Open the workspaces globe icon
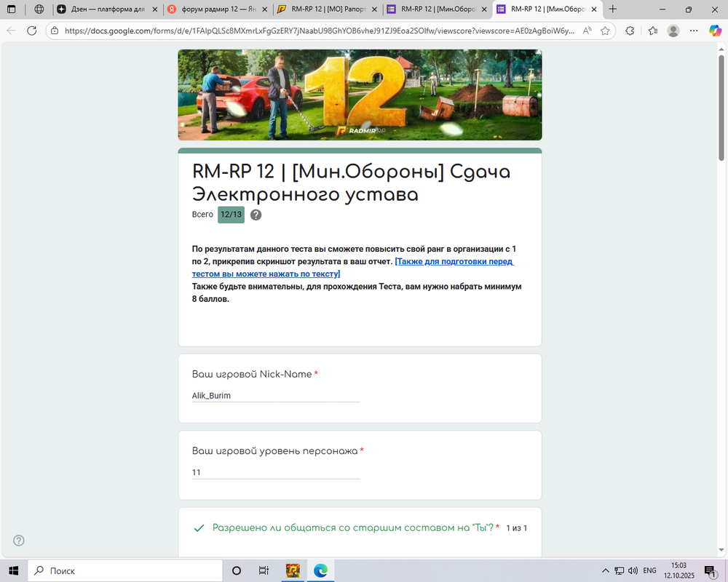 pos(39,9)
